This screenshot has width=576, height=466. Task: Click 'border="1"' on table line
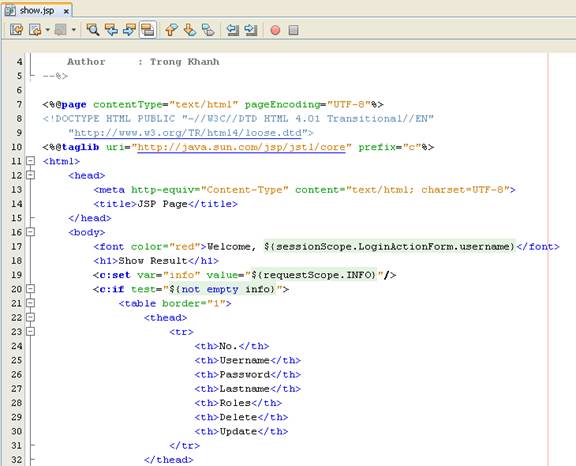point(194,303)
